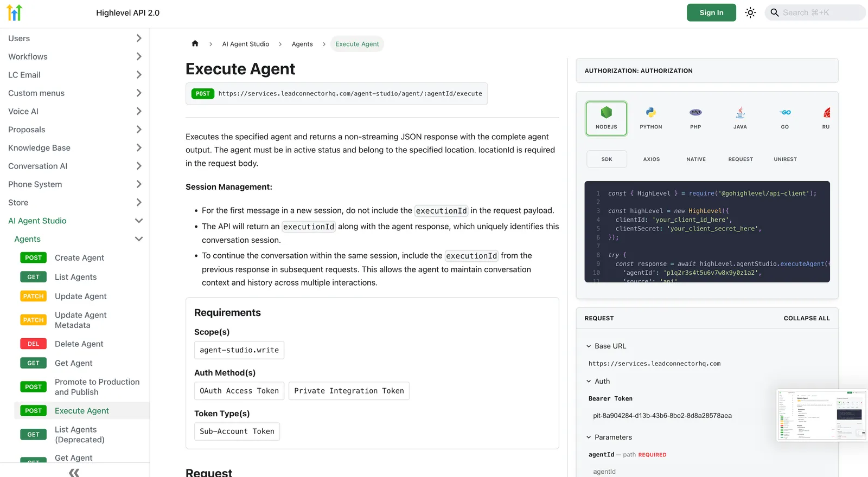
Task: Open AI Agent Studio breadcrumb link
Action: coord(246,44)
